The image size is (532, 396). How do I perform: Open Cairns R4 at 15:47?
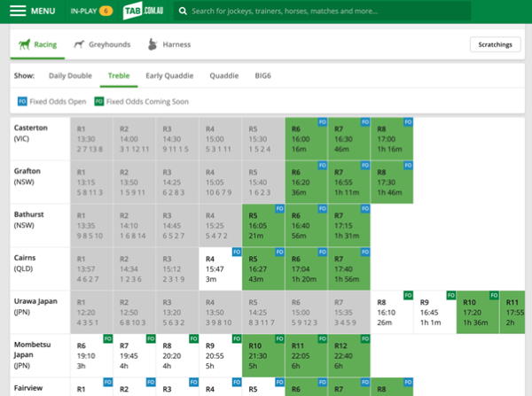pyautogui.click(x=220, y=269)
